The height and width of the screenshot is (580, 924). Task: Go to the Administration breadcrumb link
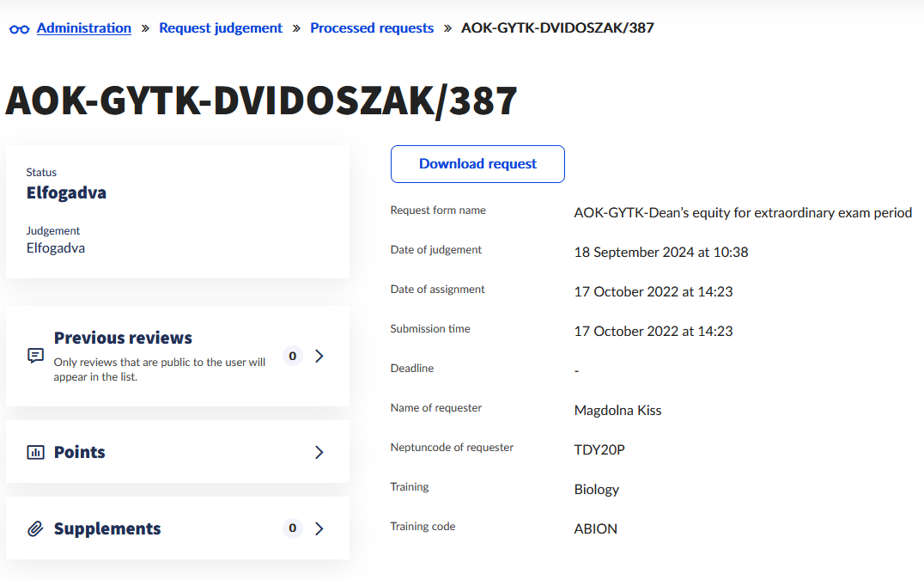84,28
